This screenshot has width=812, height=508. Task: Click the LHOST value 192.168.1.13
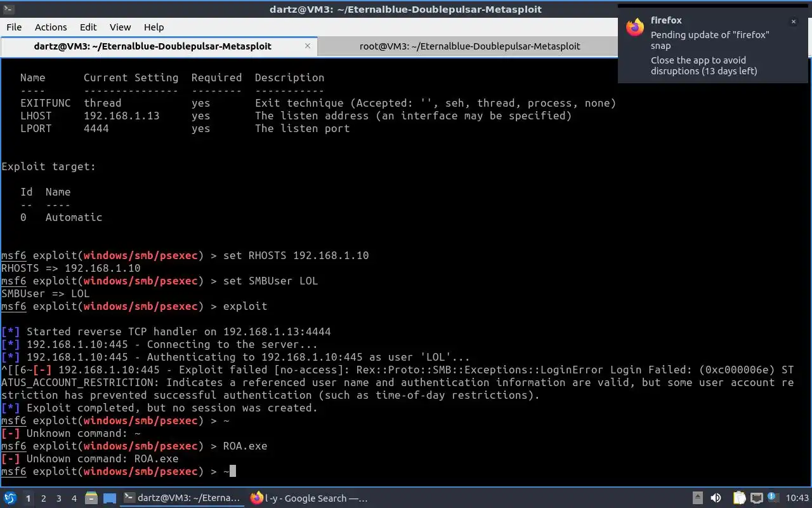coord(122,116)
